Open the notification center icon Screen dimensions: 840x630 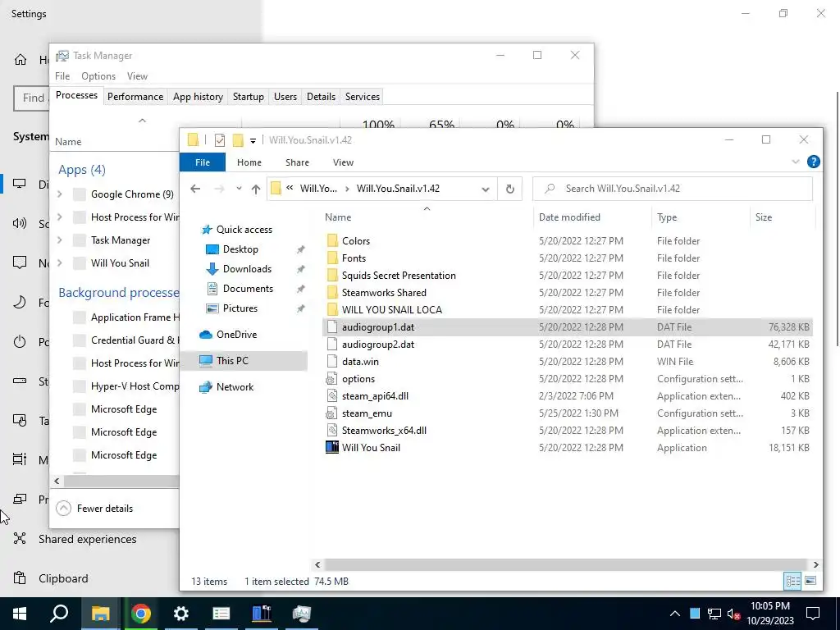coord(813,614)
